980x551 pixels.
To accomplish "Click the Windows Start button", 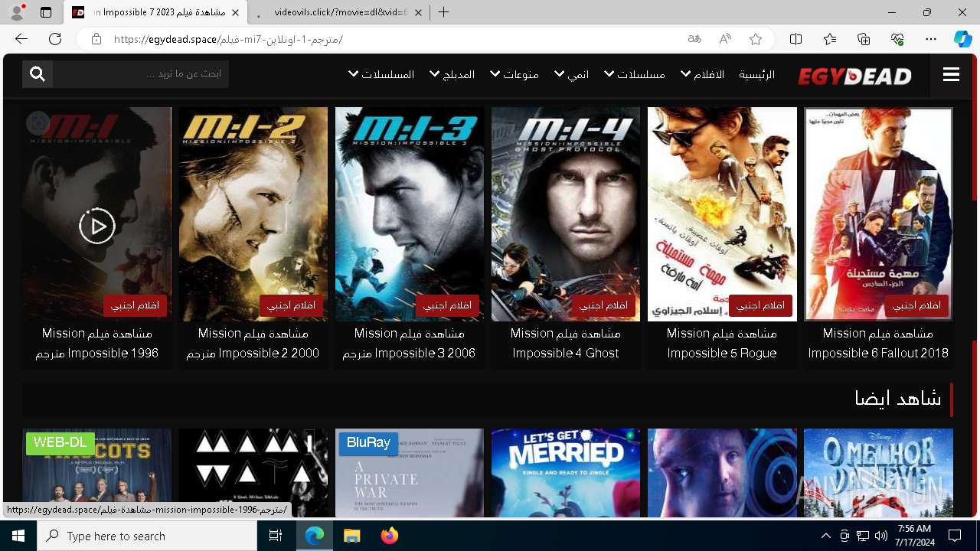I will pyautogui.click(x=18, y=536).
